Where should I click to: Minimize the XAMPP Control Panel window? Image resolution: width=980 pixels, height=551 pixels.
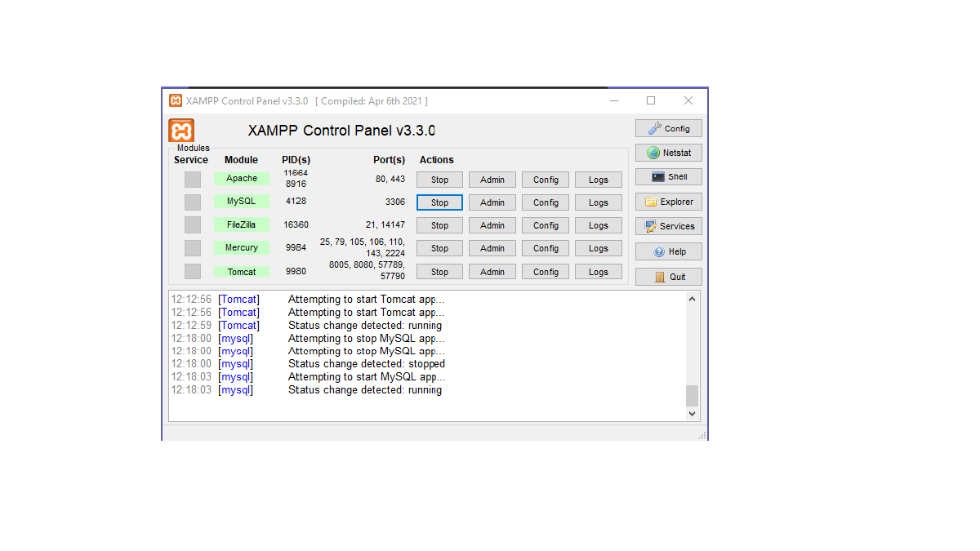click(614, 100)
